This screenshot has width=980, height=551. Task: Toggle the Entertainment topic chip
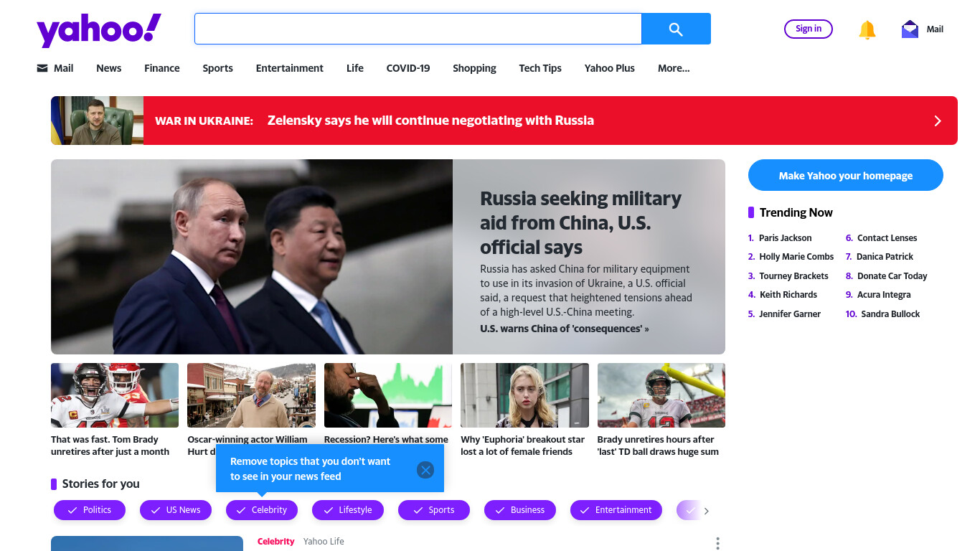click(616, 510)
